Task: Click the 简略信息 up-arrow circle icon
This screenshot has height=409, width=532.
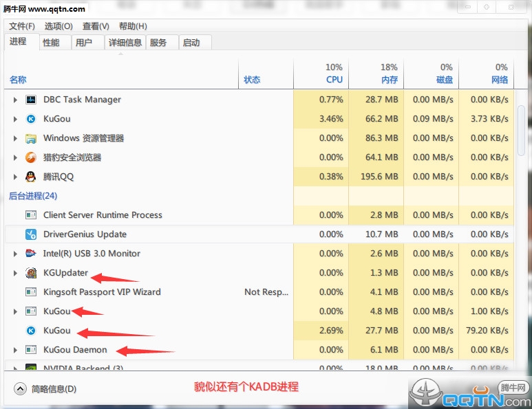Action: 20,388
